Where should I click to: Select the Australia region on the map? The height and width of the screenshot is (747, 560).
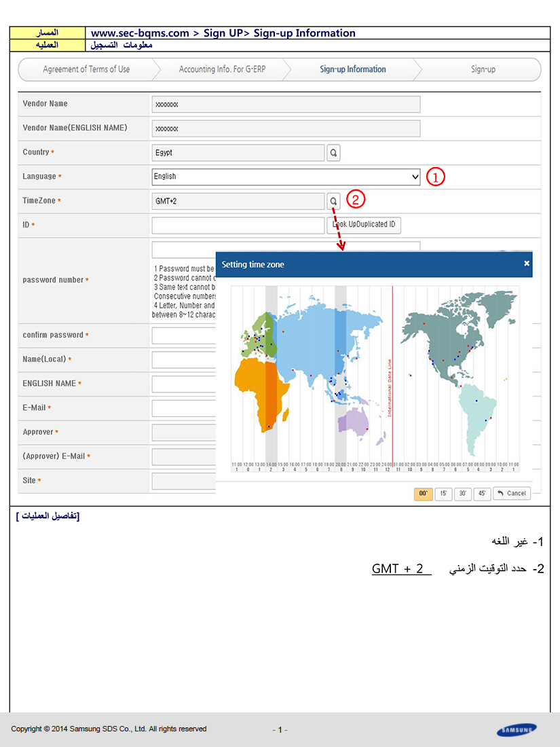(353, 422)
